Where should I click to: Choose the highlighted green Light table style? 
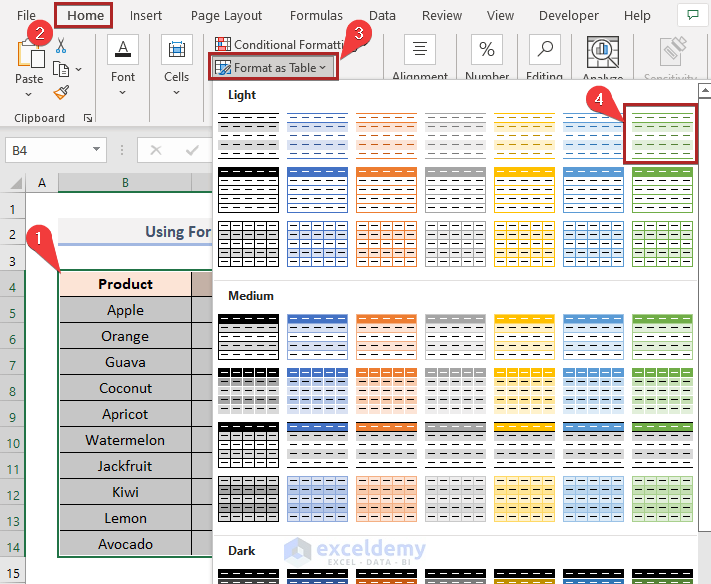point(660,134)
